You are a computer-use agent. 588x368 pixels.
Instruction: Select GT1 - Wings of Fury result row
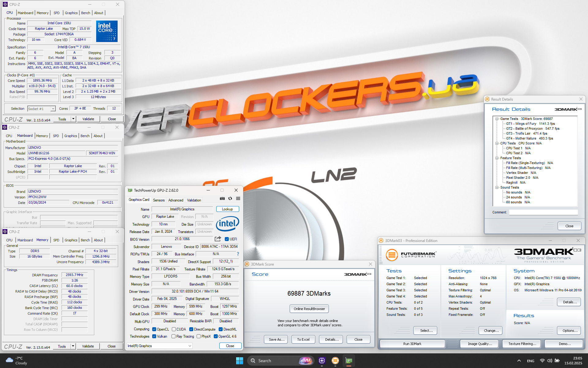click(530, 124)
